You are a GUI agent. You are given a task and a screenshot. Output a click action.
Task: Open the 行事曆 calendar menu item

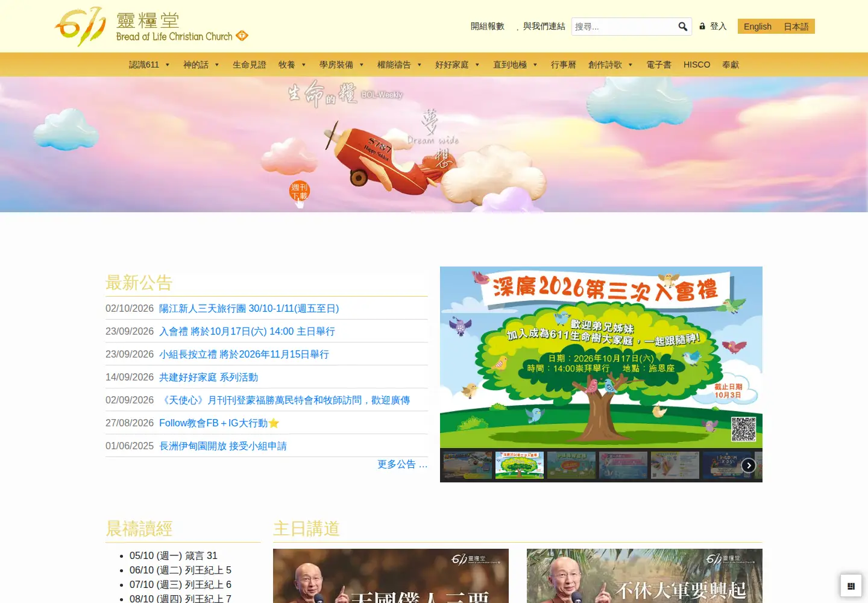(564, 65)
